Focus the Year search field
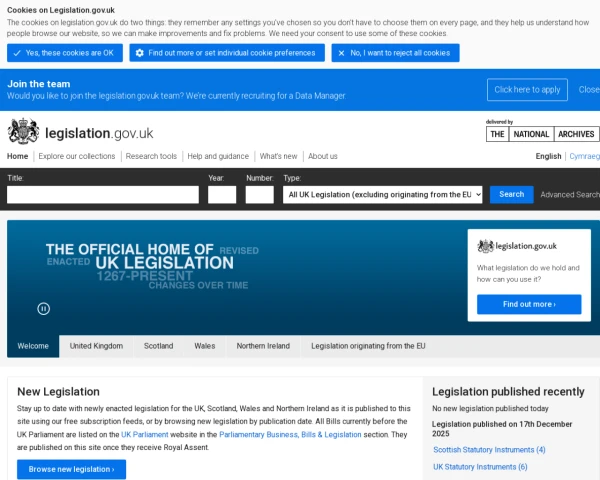This screenshot has width=600, height=480. pyautogui.click(x=222, y=194)
